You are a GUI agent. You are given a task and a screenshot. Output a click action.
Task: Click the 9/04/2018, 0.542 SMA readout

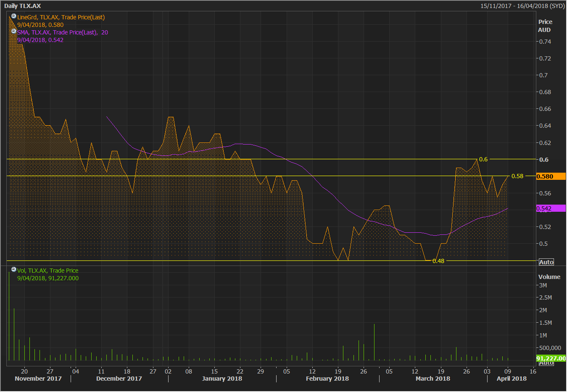(x=40, y=40)
